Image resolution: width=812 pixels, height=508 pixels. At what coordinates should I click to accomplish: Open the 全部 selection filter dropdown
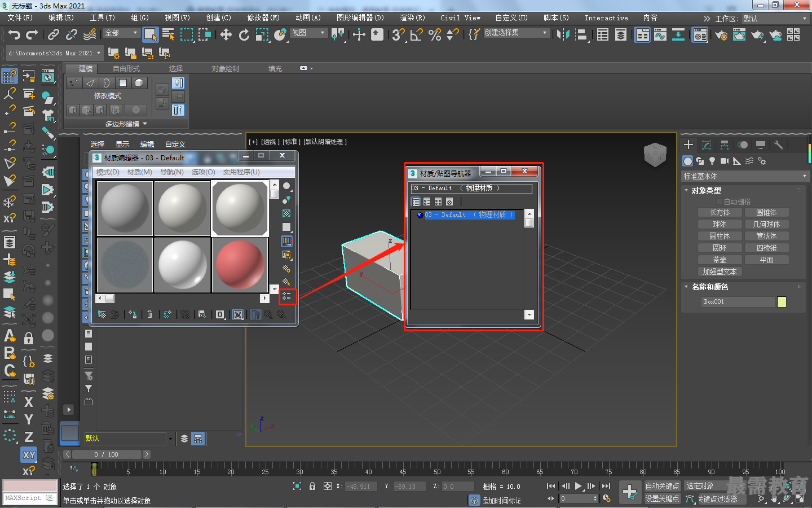tap(121, 33)
